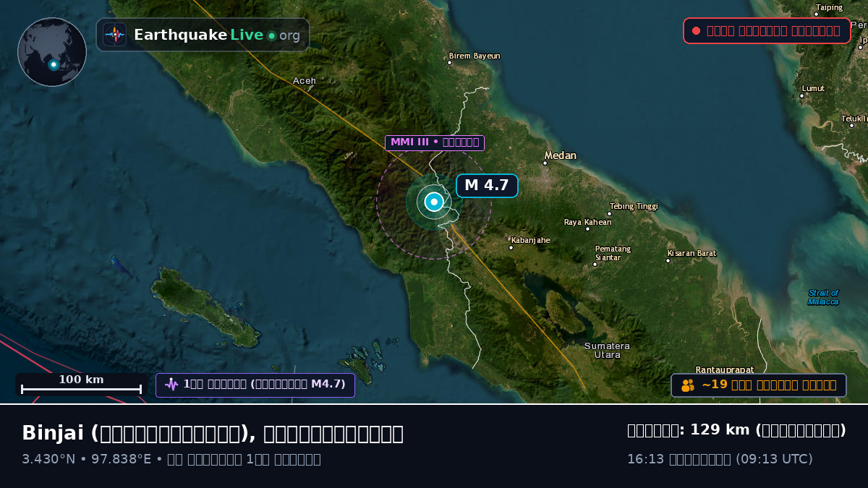The width and height of the screenshot is (868, 488).
Task: Click the Tebing Tinggi town label
Action: coord(634,206)
